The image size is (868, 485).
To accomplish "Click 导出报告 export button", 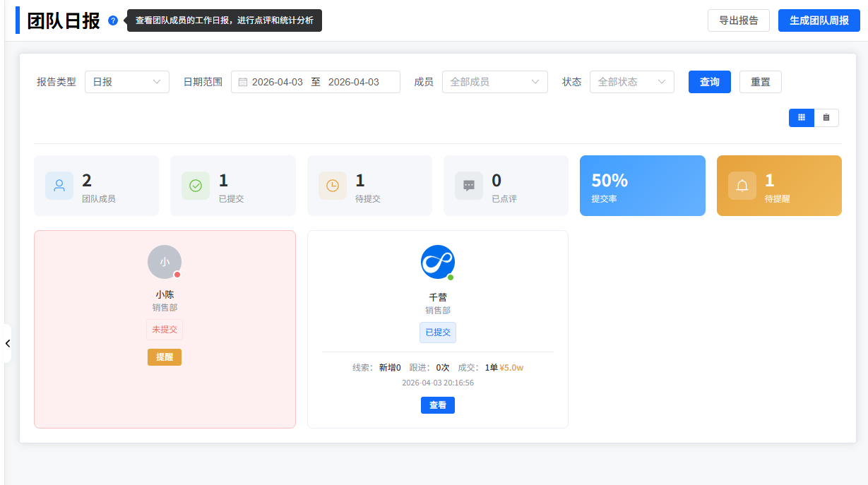I will pos(738,20).
